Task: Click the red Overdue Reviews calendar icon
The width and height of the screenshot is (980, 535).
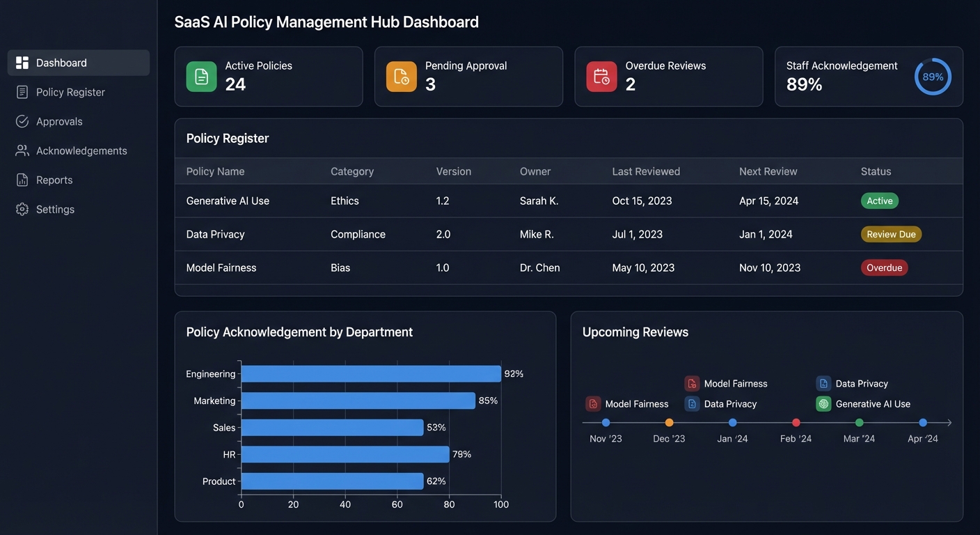Action: [x=601, y=76]
